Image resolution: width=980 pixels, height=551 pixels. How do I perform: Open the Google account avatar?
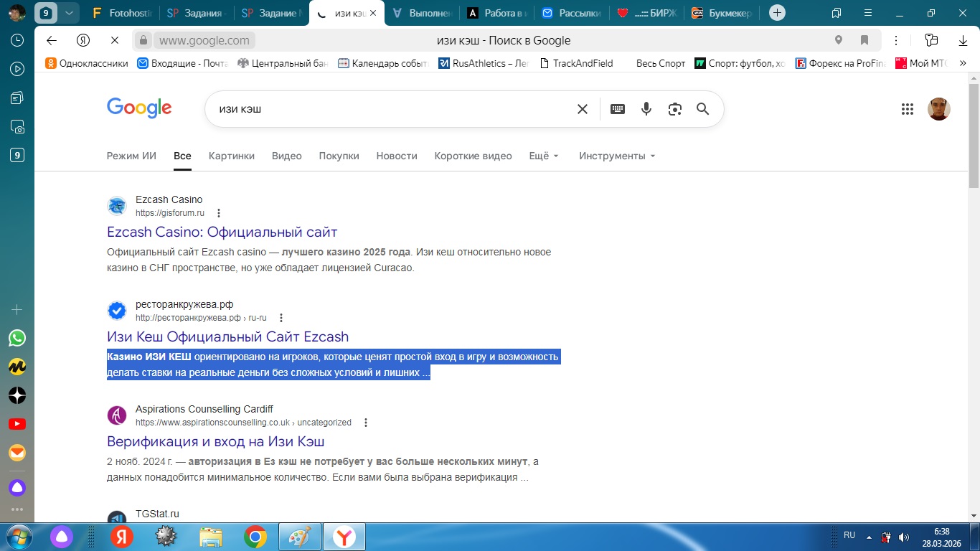pos(939,109)
